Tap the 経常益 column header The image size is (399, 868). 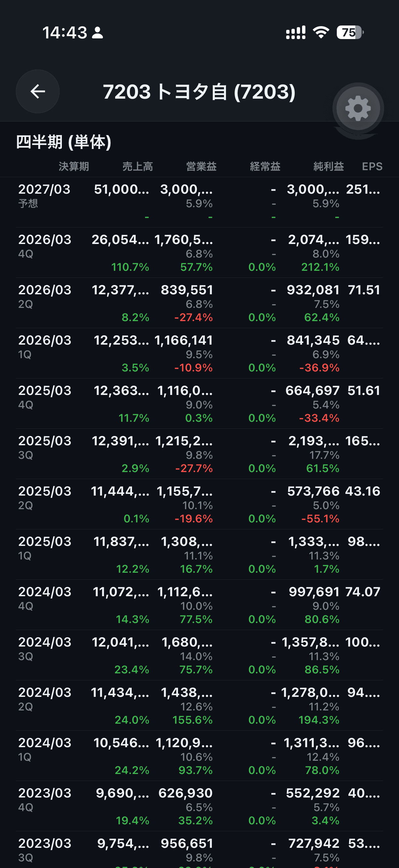tap(265, 167)
